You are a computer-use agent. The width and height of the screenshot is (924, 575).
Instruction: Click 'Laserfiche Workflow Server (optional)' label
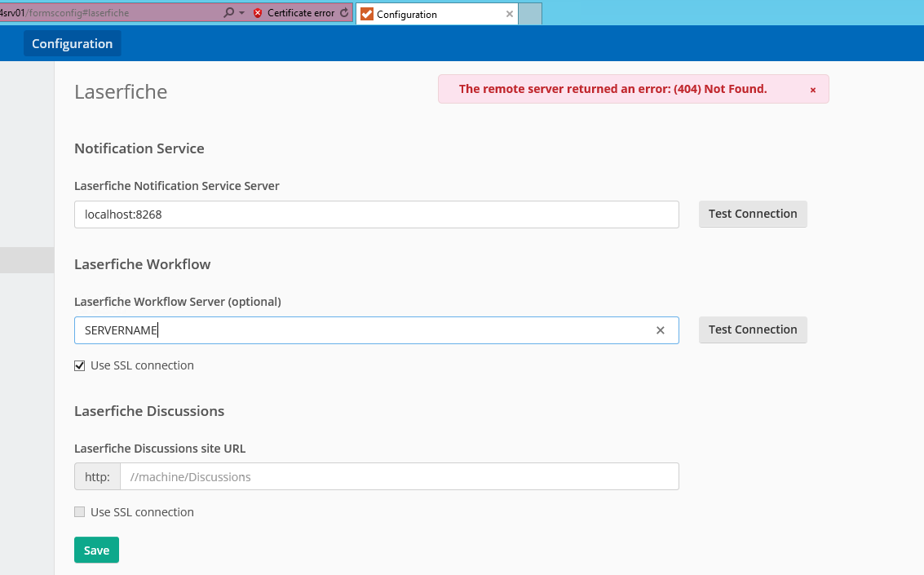coord(177,302)
